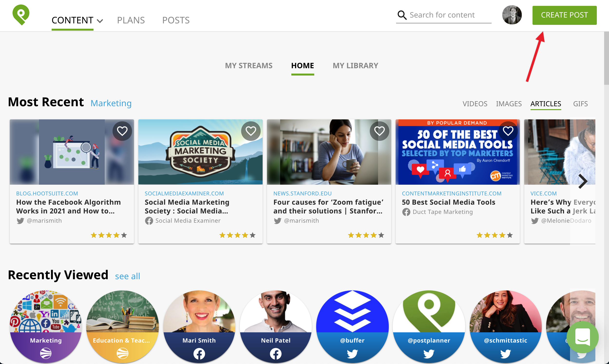609x364 pixels.
Task: Favorite the Social Media Marketing Society article
Action: 251,131
